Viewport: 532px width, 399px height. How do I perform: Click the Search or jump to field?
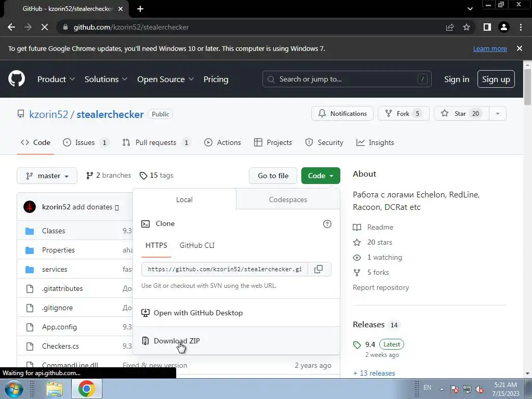347,79
